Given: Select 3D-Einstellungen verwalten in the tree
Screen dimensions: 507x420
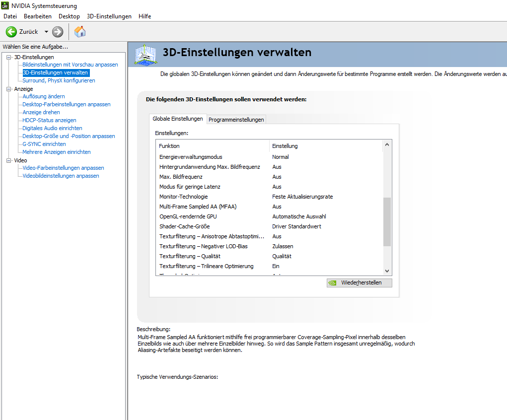Looking at the screenshot, I should pos(55,73).
